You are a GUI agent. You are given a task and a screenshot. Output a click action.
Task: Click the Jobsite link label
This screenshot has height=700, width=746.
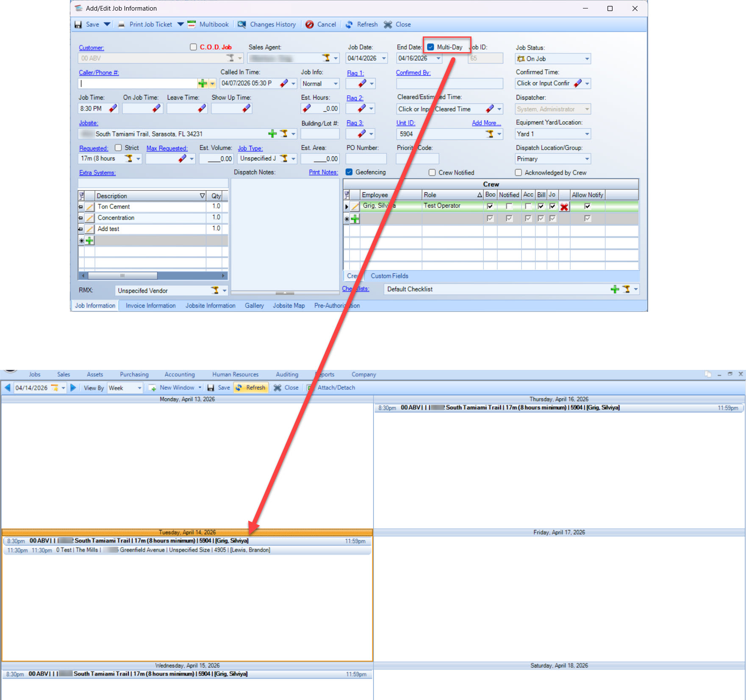89,123
